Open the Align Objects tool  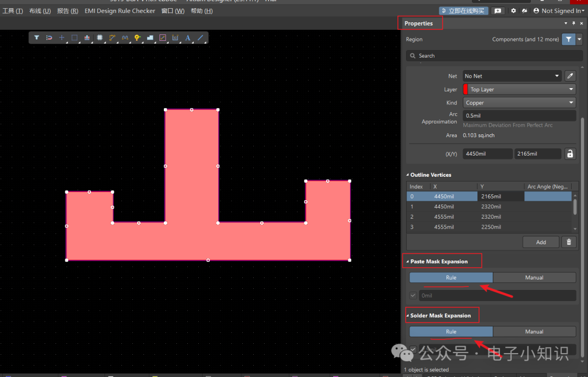click(87, 38)
